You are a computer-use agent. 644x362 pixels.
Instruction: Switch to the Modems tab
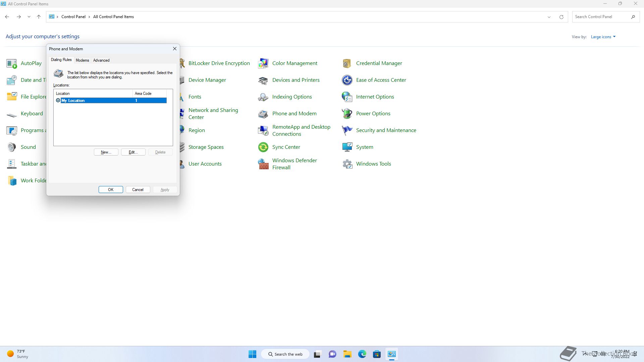[x=82, y=60]
